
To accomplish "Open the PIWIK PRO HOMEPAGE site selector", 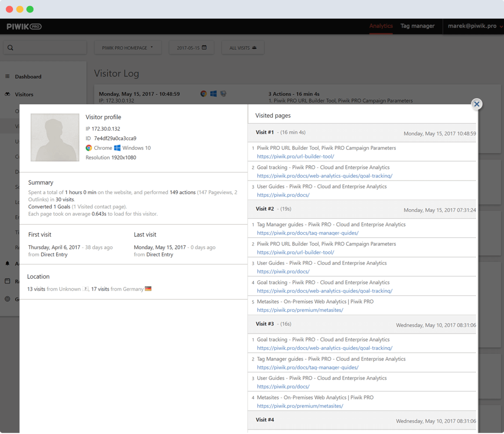I will coord(128,48).
